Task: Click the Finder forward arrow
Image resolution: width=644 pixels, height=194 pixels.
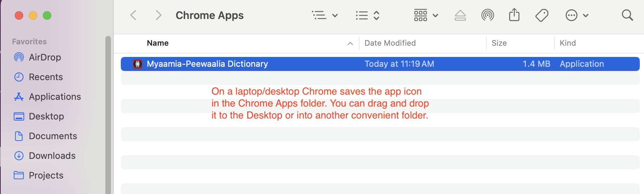Action: click(x=158, y=15)
